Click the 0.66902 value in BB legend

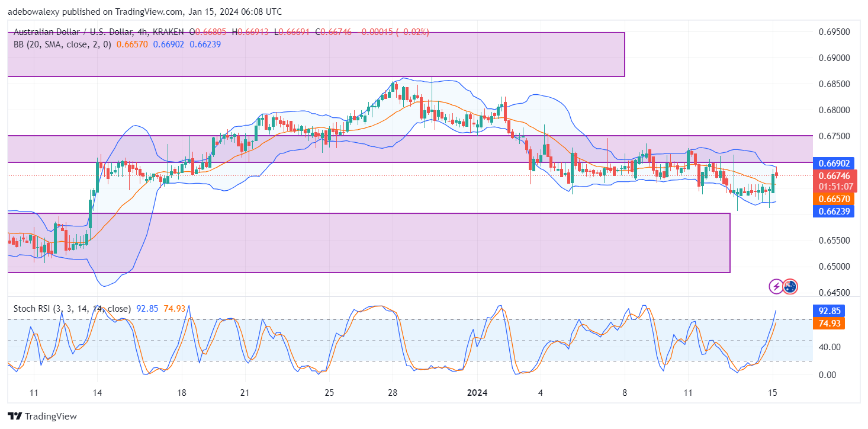[x=168, y=44]
